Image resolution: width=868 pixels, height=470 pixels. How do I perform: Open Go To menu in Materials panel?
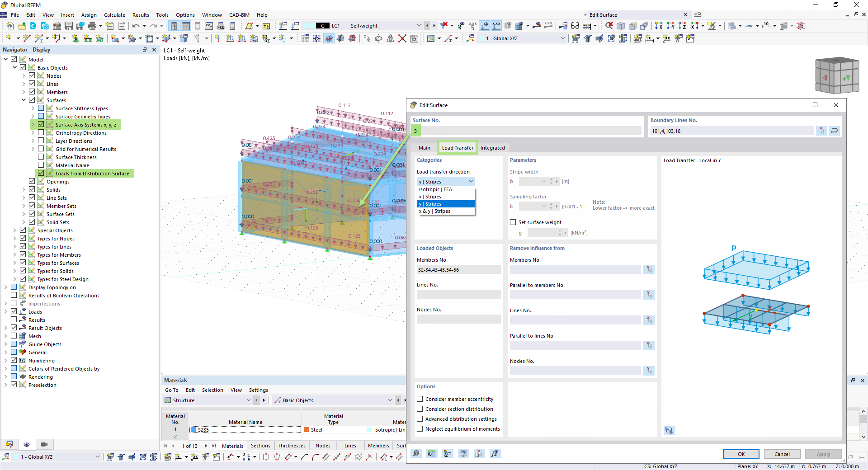pyautogui.click(x=172, y=390)
